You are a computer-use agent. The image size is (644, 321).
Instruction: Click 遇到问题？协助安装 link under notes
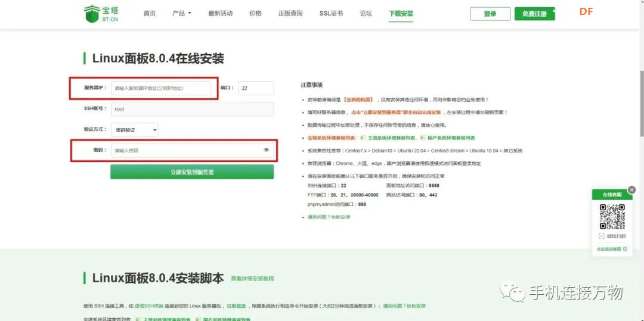point(329,217)
